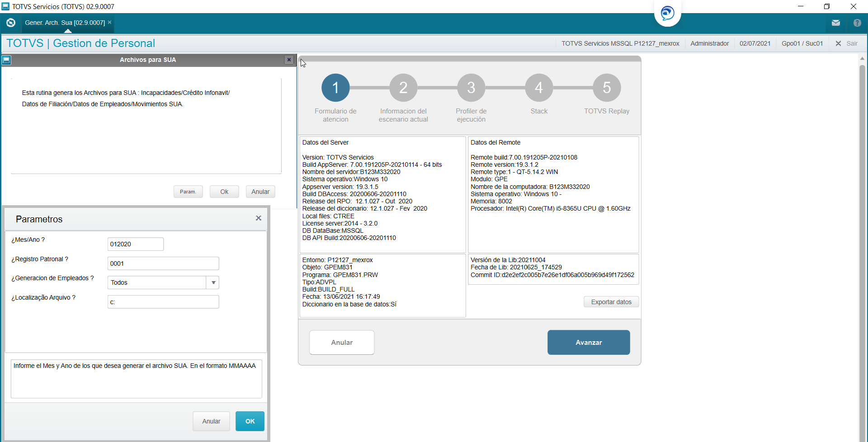Close the Parametros dialog
Viewport: 868px width, 442px height.
pyautogui.click(x=259, y=218)
